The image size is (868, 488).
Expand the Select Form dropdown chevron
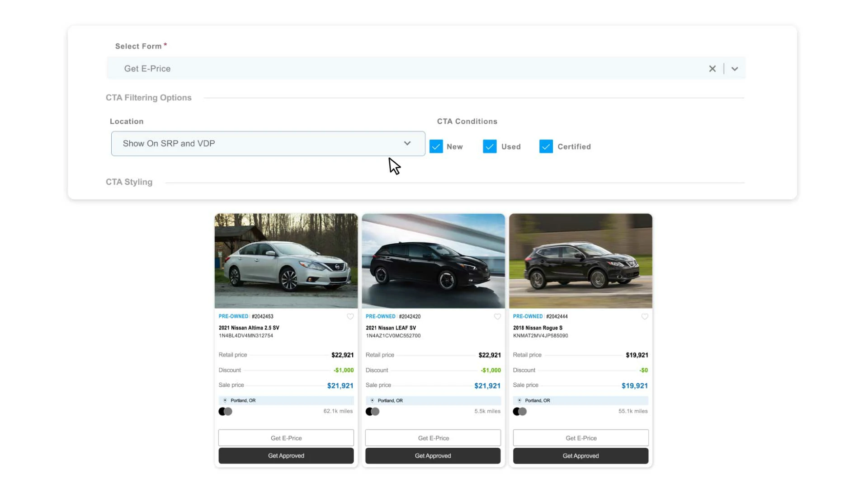(735, 69)
